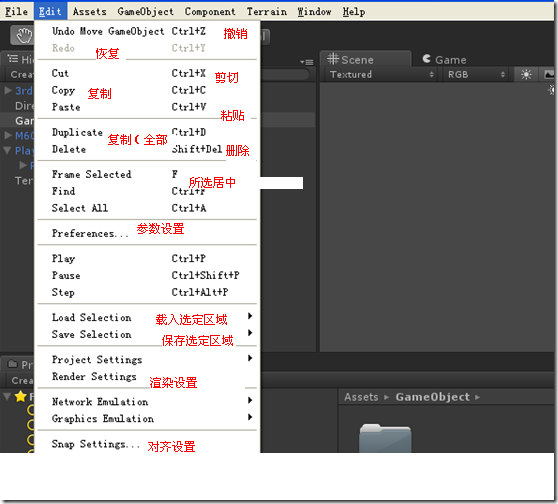558x504 pixels.
Task: Choose Duplicate from Edit menu
Action: pos(147,132)
